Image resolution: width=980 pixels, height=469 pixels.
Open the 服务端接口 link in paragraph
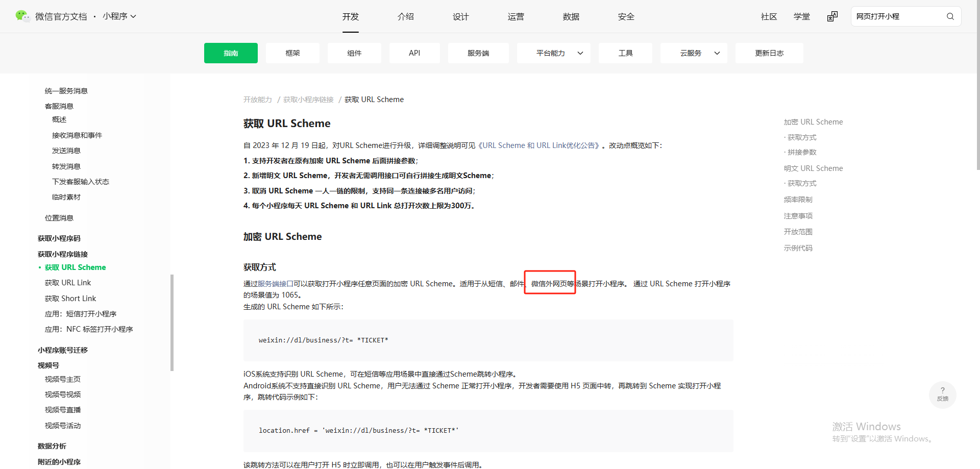coord(276,284)
